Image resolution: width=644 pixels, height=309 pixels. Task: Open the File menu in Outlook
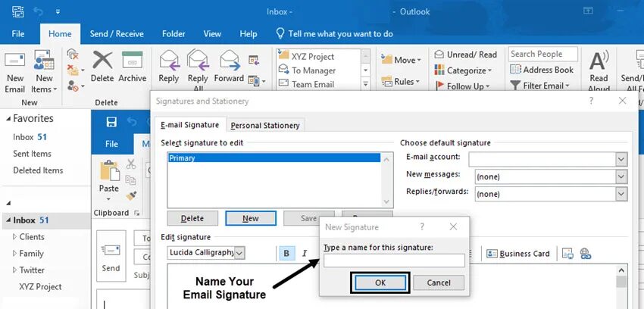click(x=18, y=33)
